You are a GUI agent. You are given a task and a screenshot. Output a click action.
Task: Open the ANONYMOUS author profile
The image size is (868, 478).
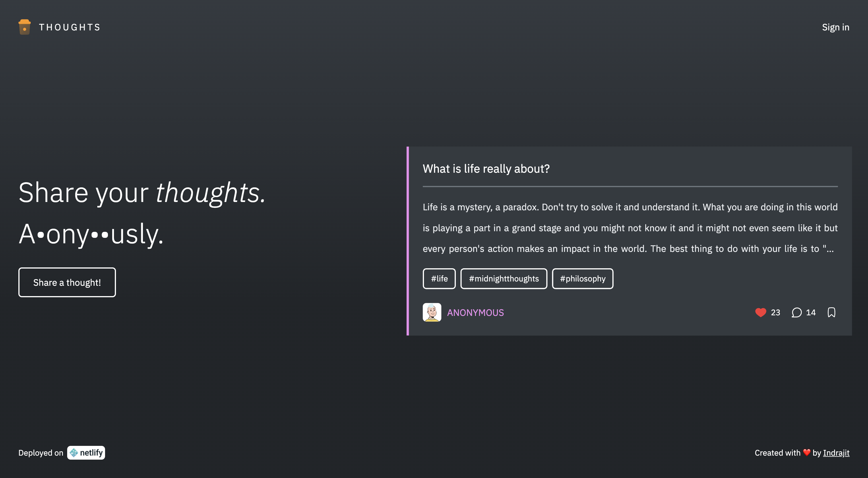click(475, 313)
